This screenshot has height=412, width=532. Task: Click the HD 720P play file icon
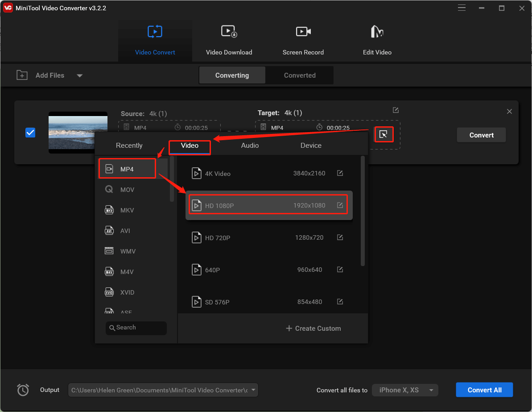tap(197, 237)
